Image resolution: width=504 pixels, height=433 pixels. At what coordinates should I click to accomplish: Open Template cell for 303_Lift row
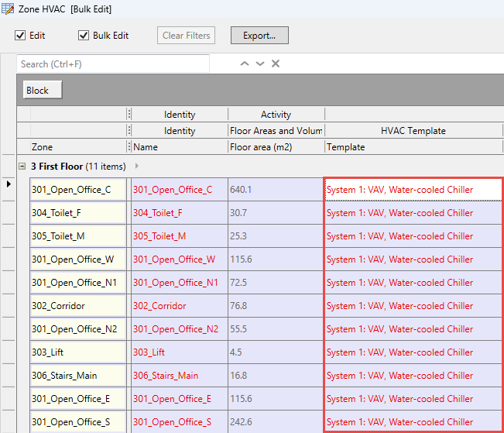413,352
